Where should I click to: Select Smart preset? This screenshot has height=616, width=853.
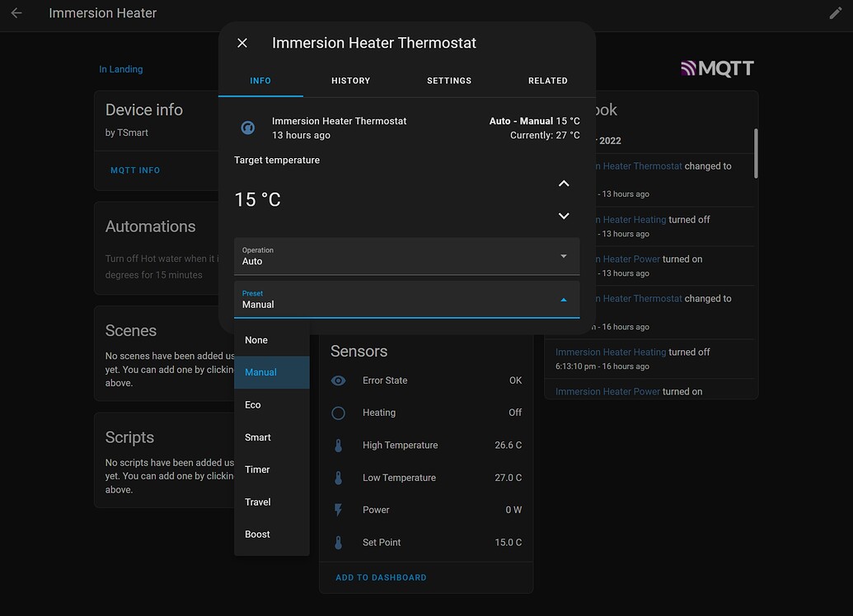click(x=272, y=437)
